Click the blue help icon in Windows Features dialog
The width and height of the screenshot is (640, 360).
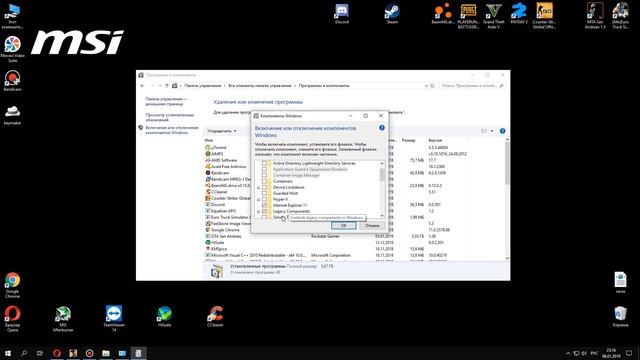tap(382, 128)
